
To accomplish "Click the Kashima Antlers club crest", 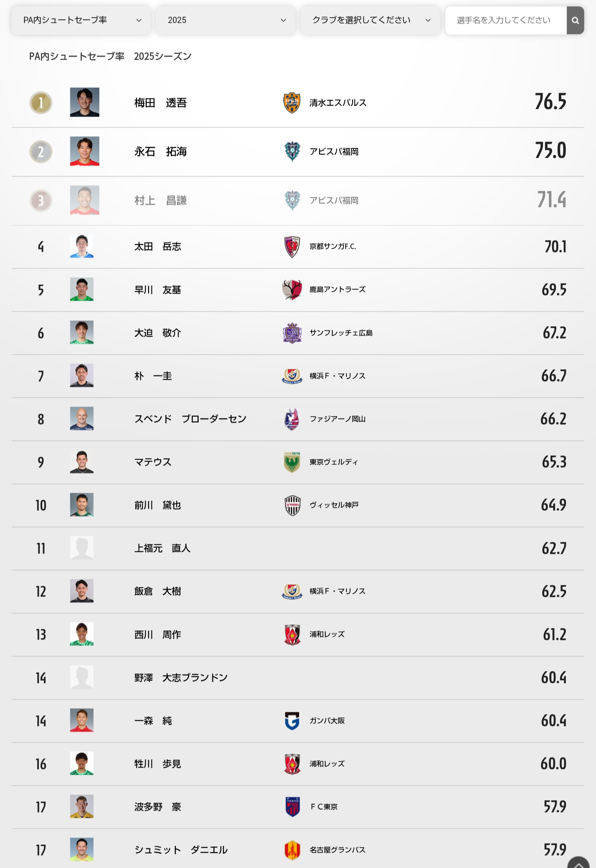I will click(292, 290).
